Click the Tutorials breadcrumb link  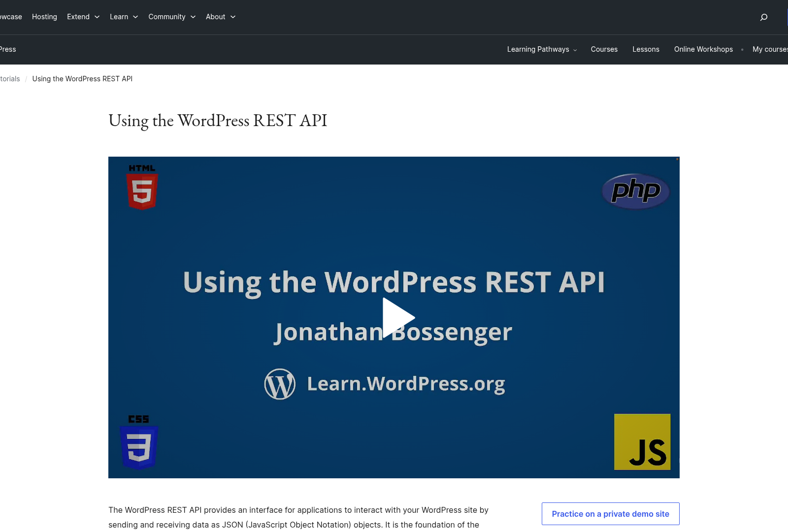10,79
